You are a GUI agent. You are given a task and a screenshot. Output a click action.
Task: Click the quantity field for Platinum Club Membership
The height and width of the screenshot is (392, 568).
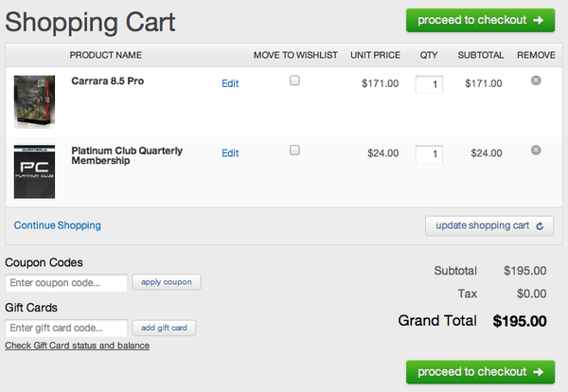click(429, 153)
